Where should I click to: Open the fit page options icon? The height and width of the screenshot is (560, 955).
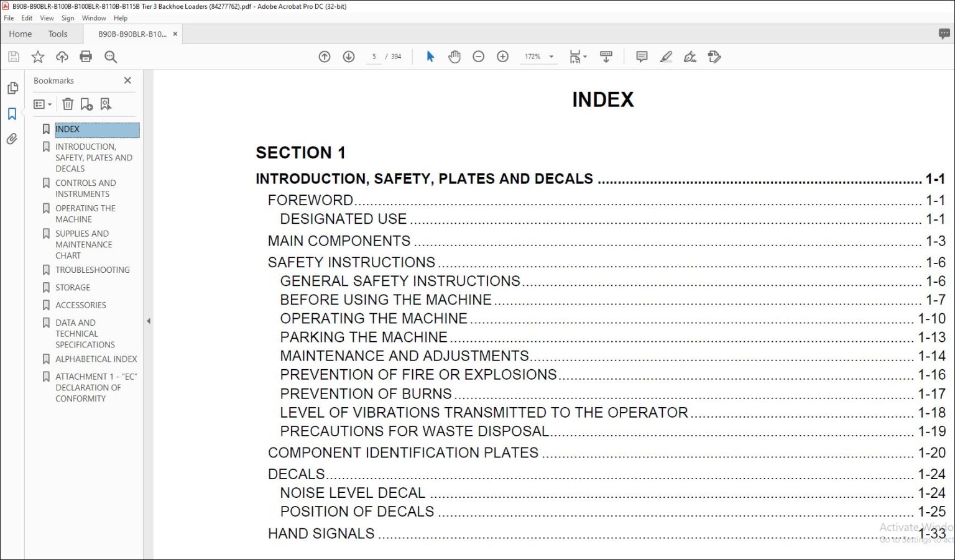click(x=578, y=57)
